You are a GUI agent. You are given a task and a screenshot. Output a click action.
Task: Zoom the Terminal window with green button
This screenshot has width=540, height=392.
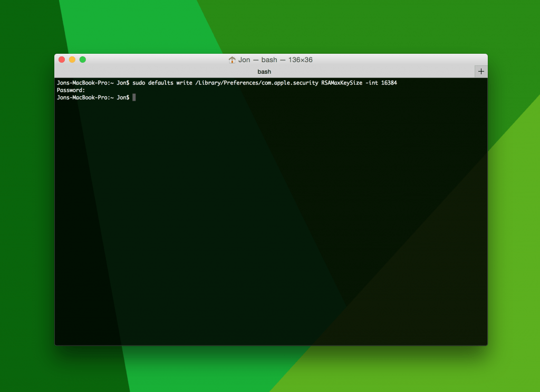pos(83,60)
